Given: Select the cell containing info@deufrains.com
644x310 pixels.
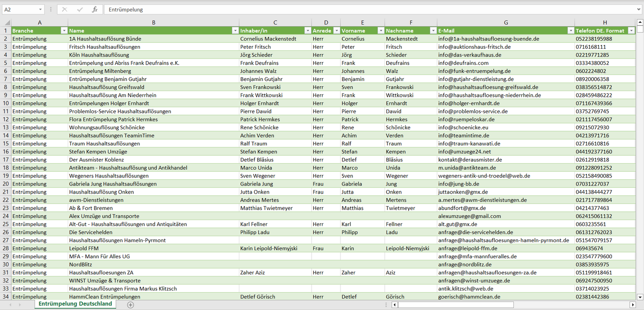Looking at the screenshot, I should [x=464, y=63].
